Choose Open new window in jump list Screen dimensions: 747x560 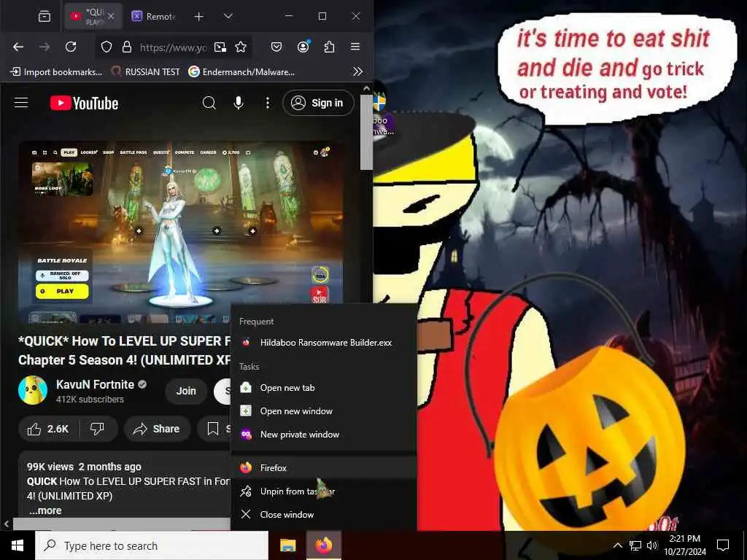pyautogui.click(x=323, y=411)
